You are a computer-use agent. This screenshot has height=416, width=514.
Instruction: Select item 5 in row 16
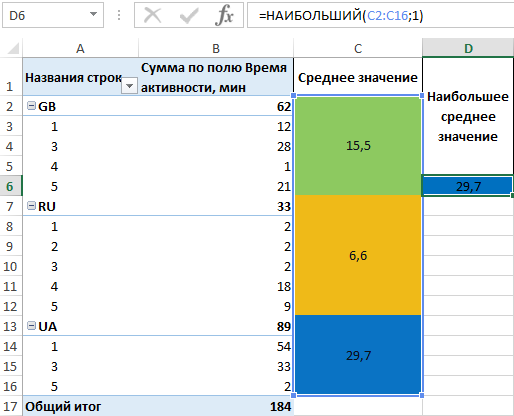54,386
